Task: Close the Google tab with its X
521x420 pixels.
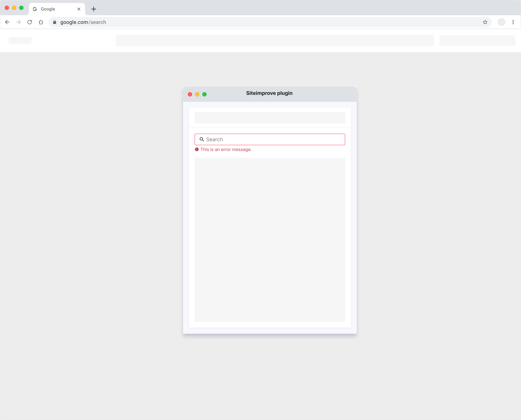Action: tap(79, 9)
